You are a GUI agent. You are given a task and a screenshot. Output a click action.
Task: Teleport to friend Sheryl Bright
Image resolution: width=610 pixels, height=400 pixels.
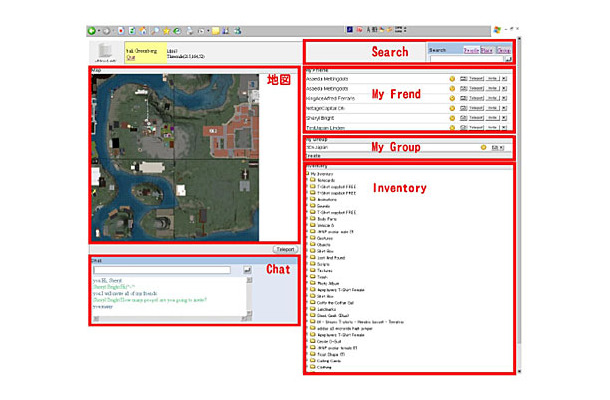click(476, 118)
